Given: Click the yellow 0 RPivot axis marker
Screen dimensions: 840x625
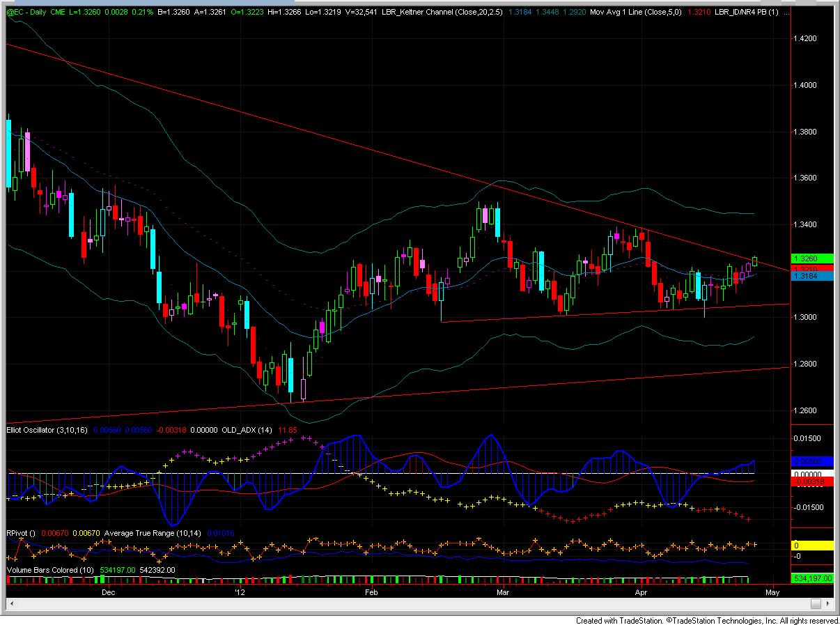Looking at the screenshot, I should point(814,546).
